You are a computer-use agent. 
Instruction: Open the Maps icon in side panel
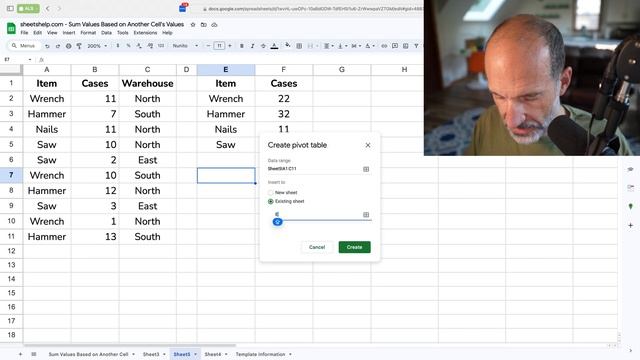pyautogui.click(x=631, y=207)
